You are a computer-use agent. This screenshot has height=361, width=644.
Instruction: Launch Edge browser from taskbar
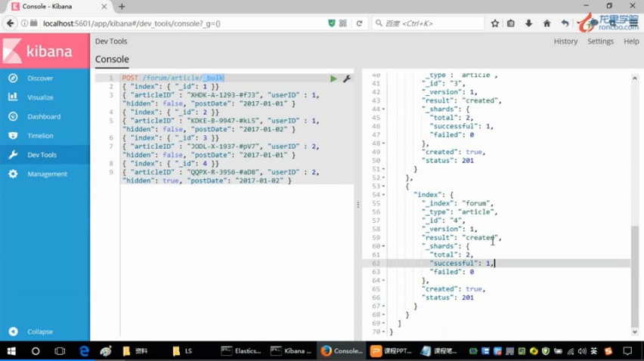84,351
